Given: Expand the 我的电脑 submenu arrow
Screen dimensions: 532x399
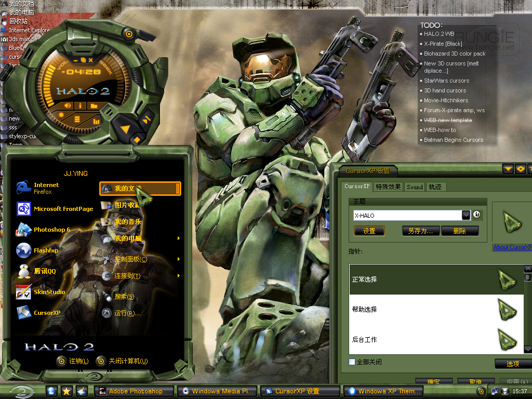Looking at the screenshot, I should point(179,238).
